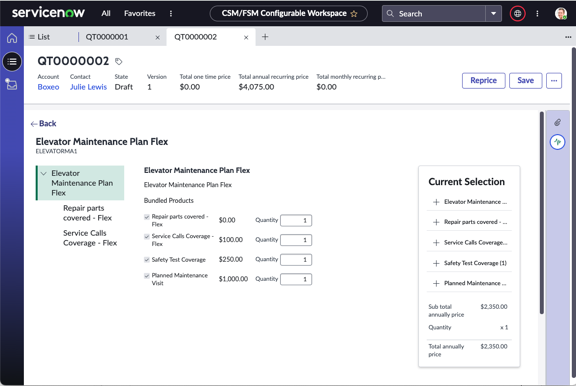Click the $1,000.00 Planned Maintenance price
The width and height of the screenshot is (576, 386).
pyautogui.click(x=233, y=279)
